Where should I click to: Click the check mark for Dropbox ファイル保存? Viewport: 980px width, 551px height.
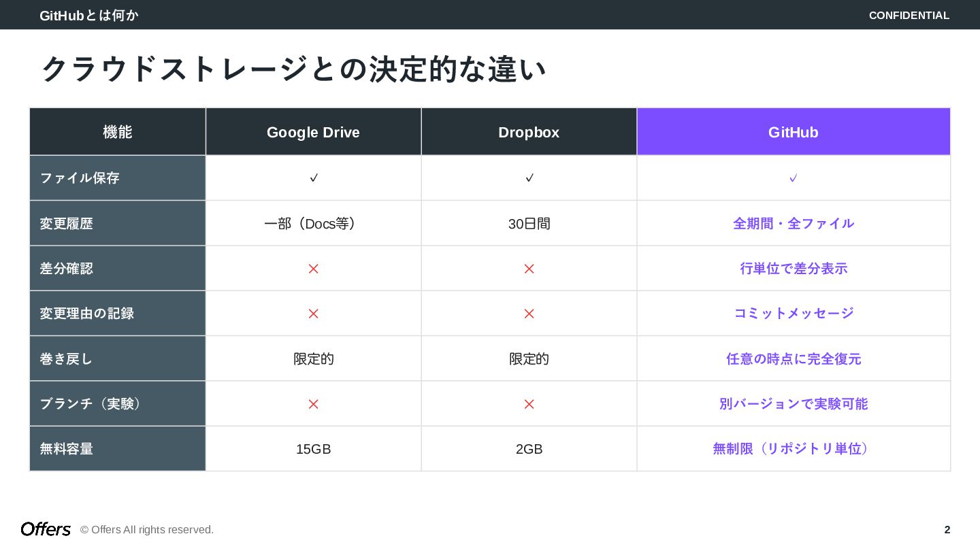tap(529, 178)
